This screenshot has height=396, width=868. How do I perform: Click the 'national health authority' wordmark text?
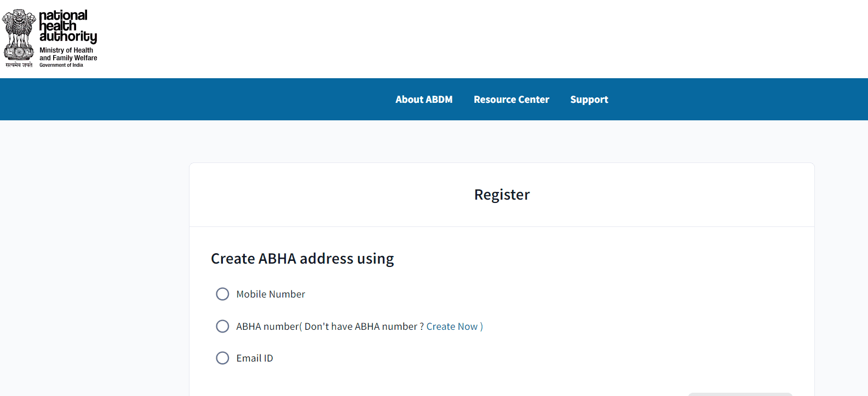(68, 26)
